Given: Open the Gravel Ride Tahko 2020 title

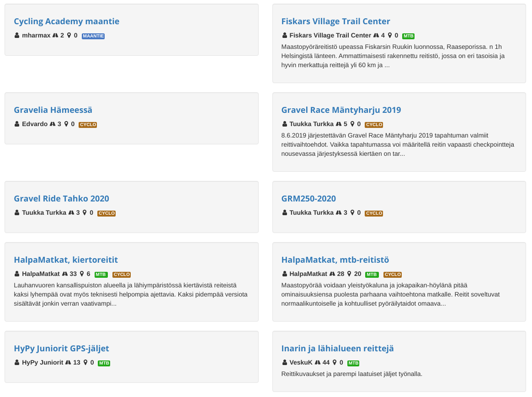Looking at the screenshot, I should click(x=61, y=199).
